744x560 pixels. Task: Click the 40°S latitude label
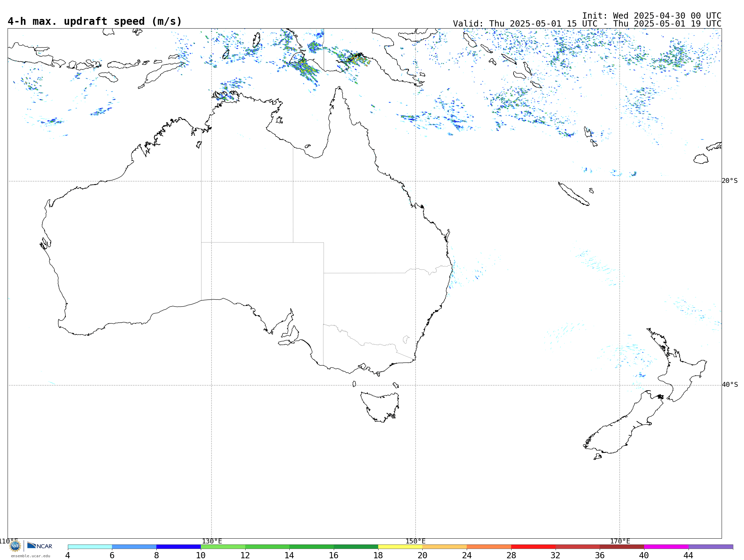[730, 385]
